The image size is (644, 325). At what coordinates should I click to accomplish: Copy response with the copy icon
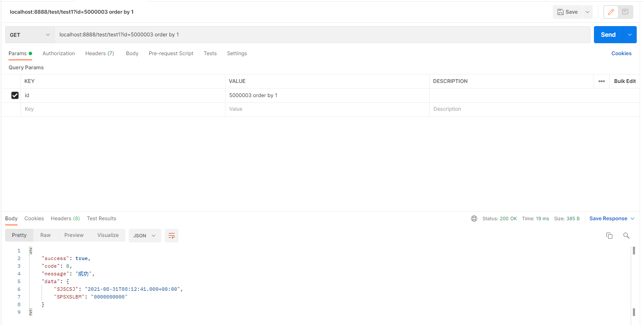[x=609, y=236]
